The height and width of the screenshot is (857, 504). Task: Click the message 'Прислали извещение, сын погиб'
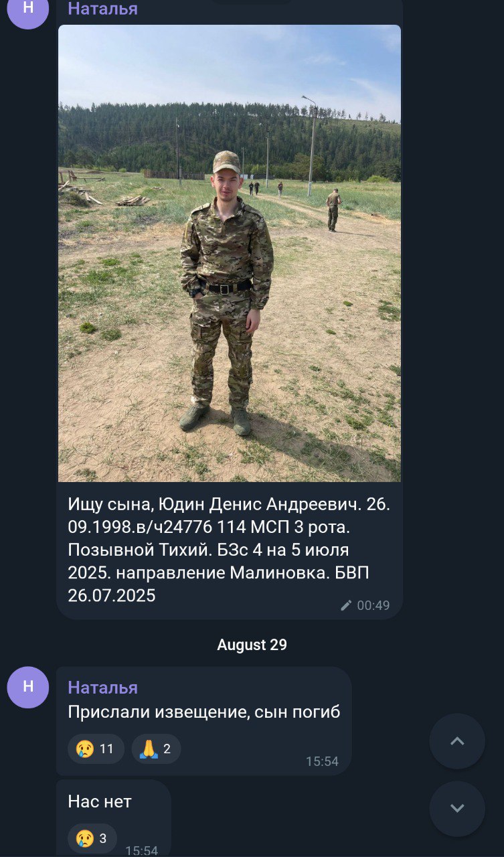coord(204,712)
